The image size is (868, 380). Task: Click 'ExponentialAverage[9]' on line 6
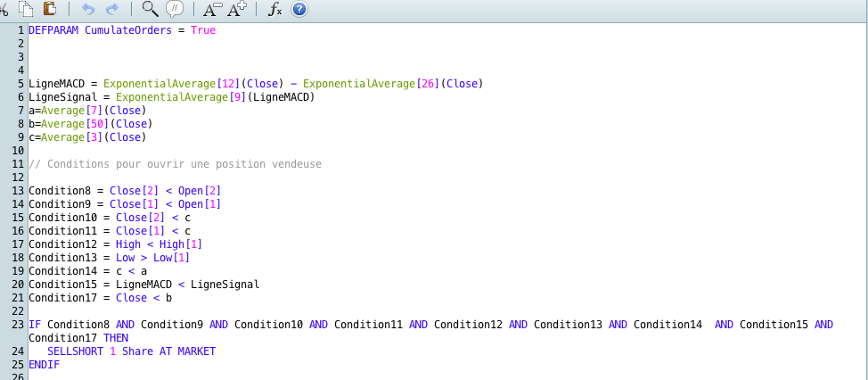[181, 97]
